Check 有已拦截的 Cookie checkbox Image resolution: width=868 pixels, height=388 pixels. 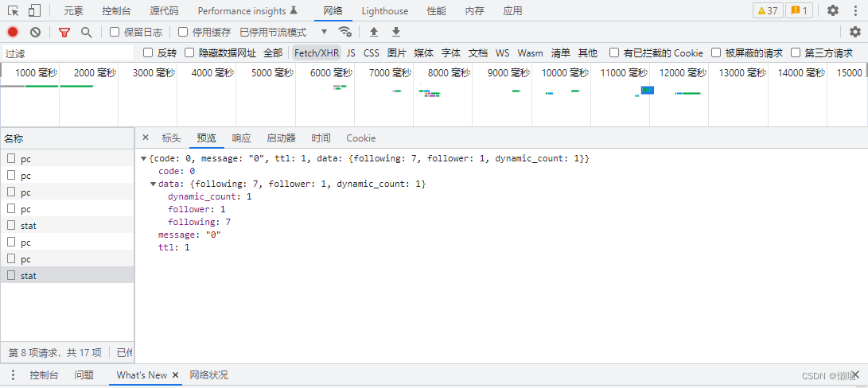tap(614, 52)
